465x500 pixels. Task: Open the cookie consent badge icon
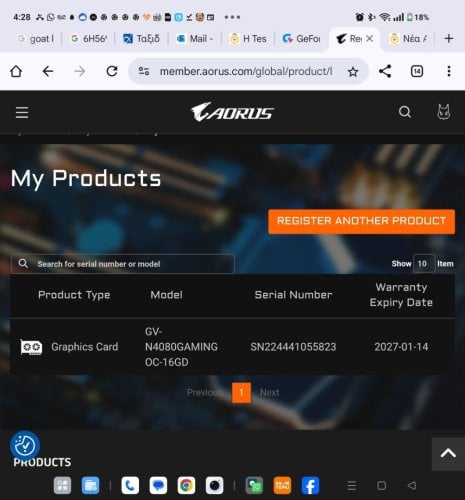pyautogui.click(x=25, y=445)
